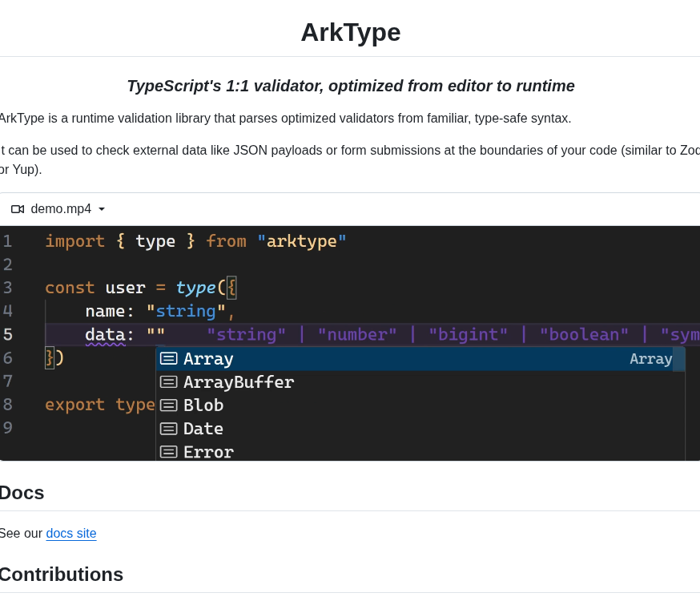700x601 pixels.
Task: Click the "bigint" type hint on line 5
Action: coord(468,335)
